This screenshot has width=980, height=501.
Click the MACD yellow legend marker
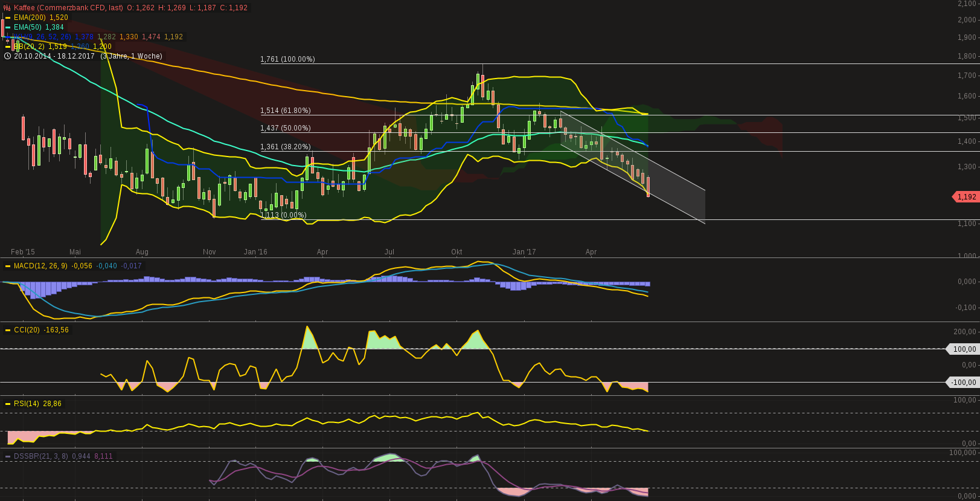pyautogui.click(x=8, y=266)
